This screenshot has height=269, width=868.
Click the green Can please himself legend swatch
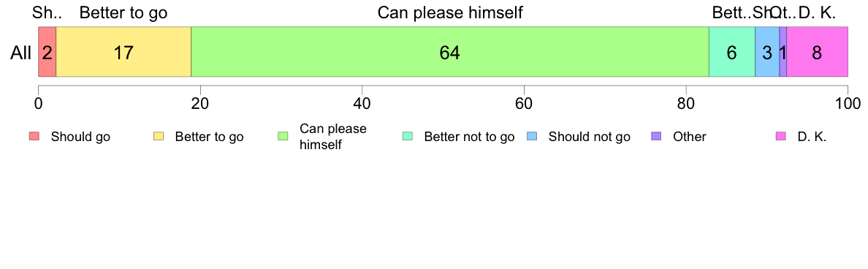283,137
